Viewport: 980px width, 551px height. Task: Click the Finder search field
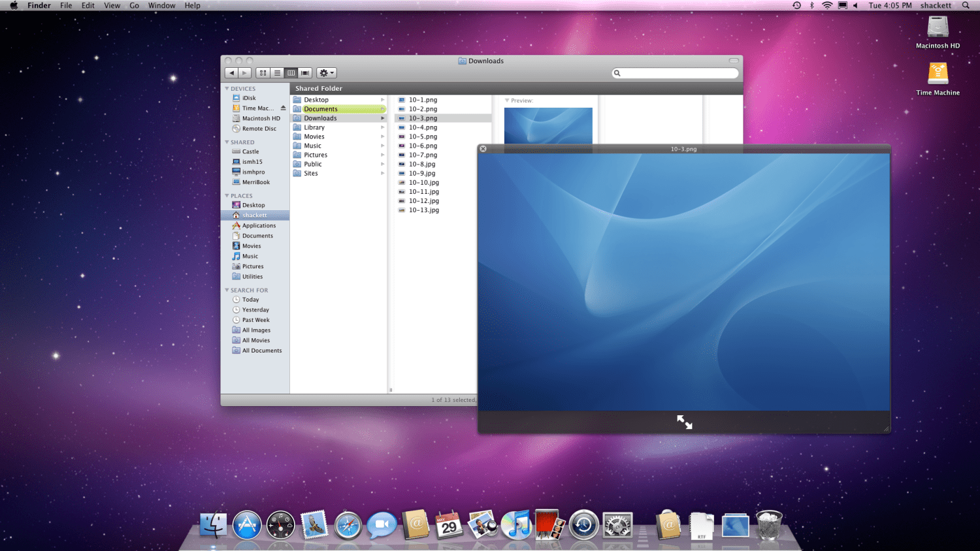coord(675,73)
